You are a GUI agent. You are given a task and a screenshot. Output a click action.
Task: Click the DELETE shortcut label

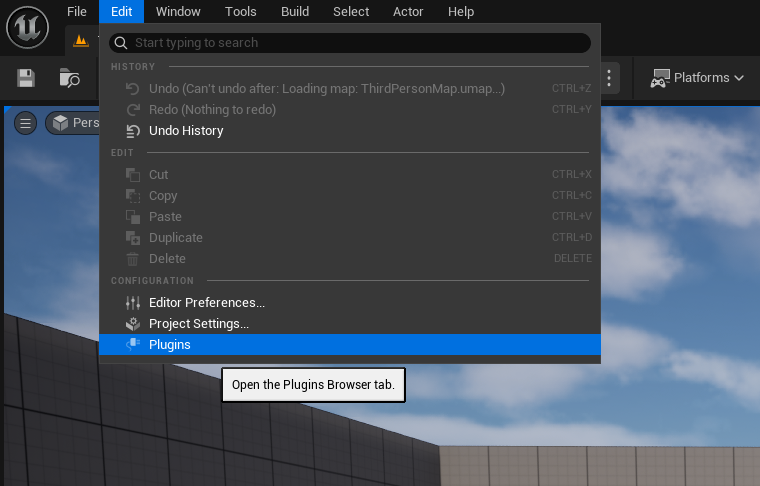click(x=572, y=258)
